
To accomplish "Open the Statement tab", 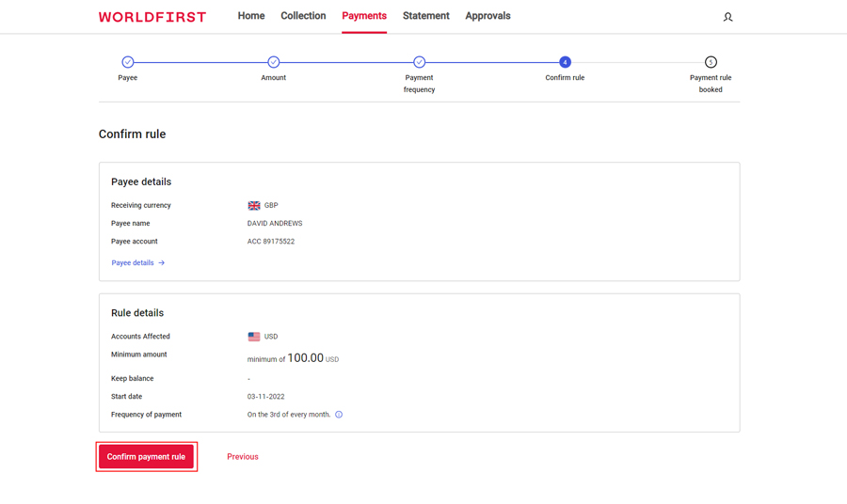I will [x=426, y=16].
